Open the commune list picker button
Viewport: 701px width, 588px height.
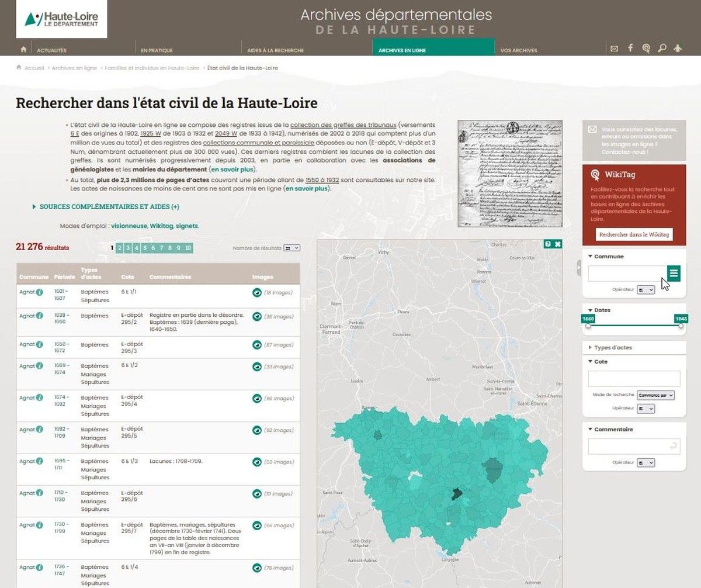[674, 273]
